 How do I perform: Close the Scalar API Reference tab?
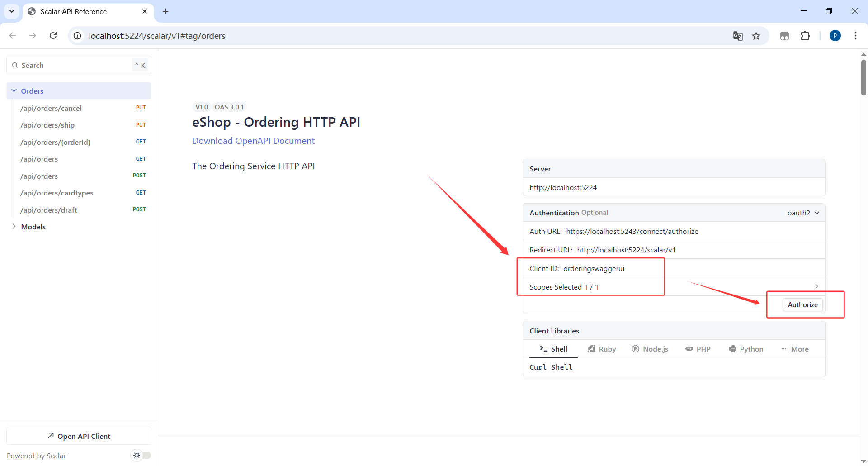145,11
